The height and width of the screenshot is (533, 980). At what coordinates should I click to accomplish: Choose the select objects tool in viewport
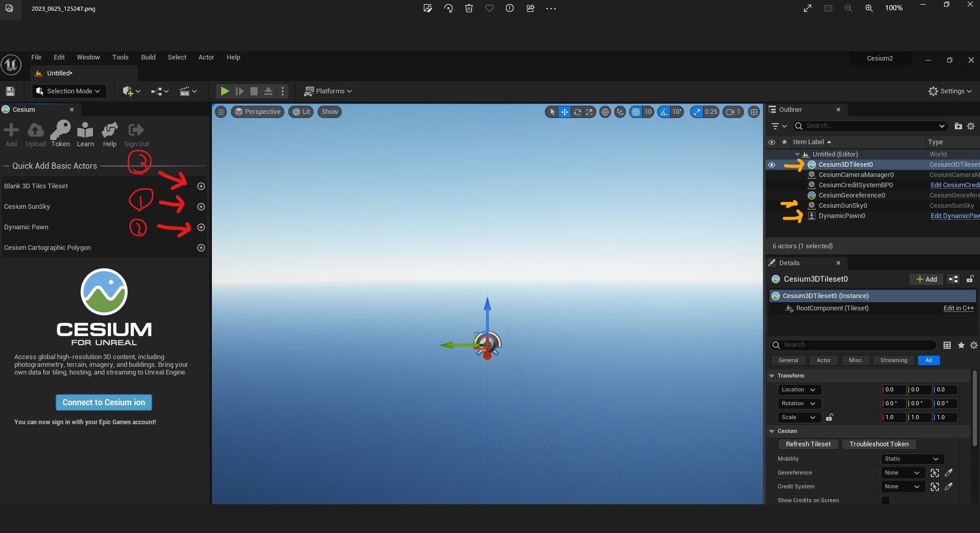point(552,112)
